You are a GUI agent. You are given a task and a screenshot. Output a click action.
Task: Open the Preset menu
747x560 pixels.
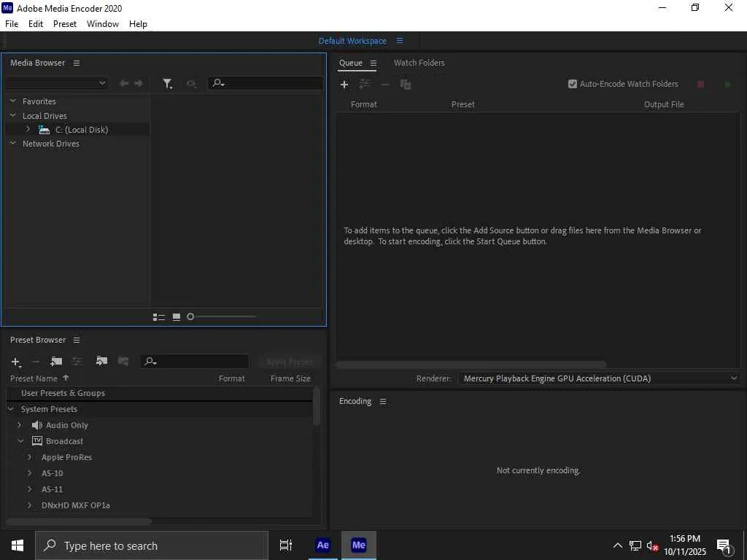coord(65,24)
